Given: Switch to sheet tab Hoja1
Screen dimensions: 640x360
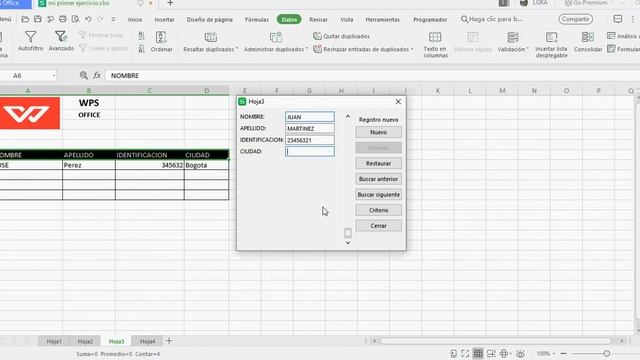Looking at the screenshot, I should pos(53,341).
